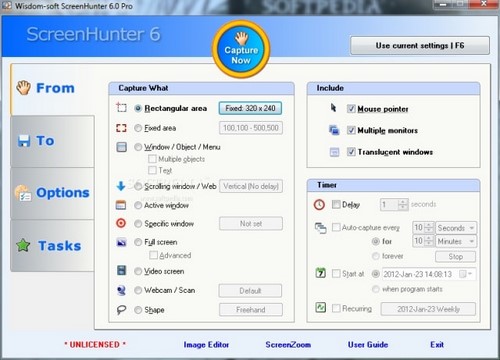Open the Options tab
500x360 pixels.
pyautogui.click(x=52, y=193)
